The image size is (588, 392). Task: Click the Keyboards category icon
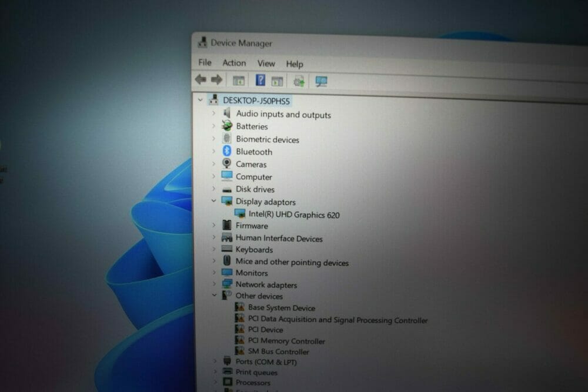click(x=227, y=249)
